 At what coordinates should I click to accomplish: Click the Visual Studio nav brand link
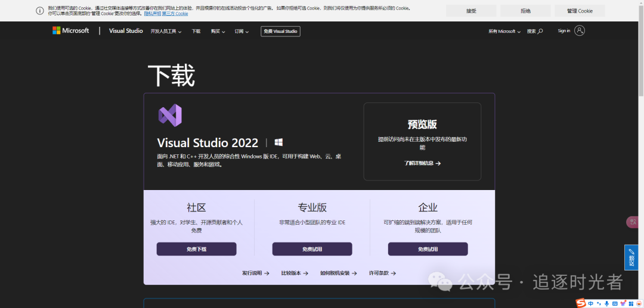126,31
